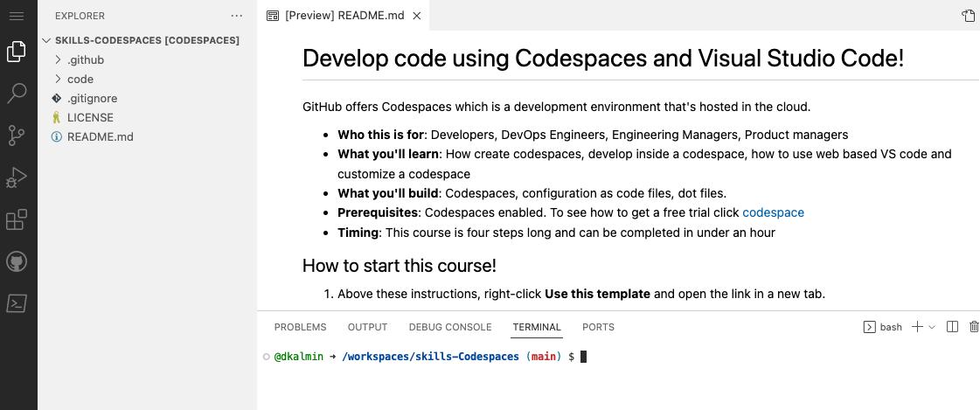
Task: Click the preview icon on README tab
Action: point(273,16)
